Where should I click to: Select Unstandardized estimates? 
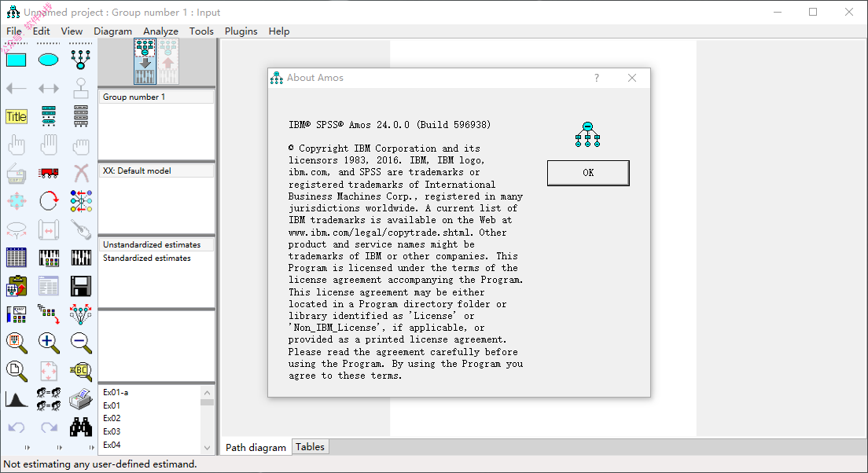point(156,244)
